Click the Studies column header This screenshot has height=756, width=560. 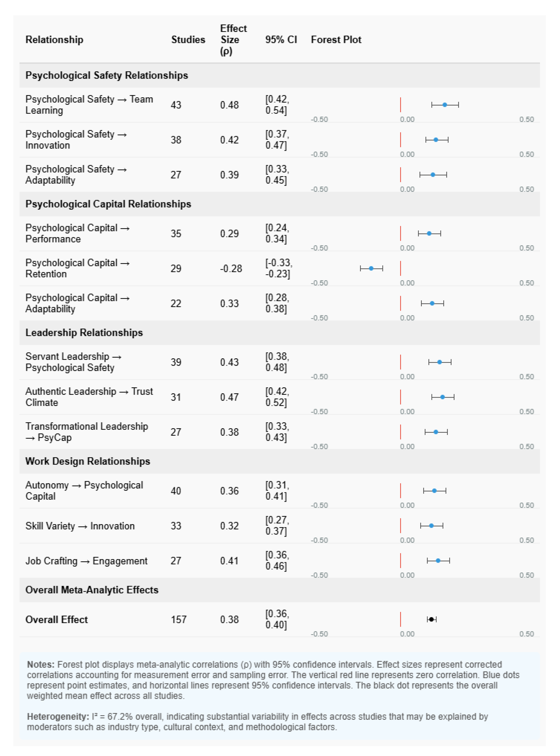188,40
